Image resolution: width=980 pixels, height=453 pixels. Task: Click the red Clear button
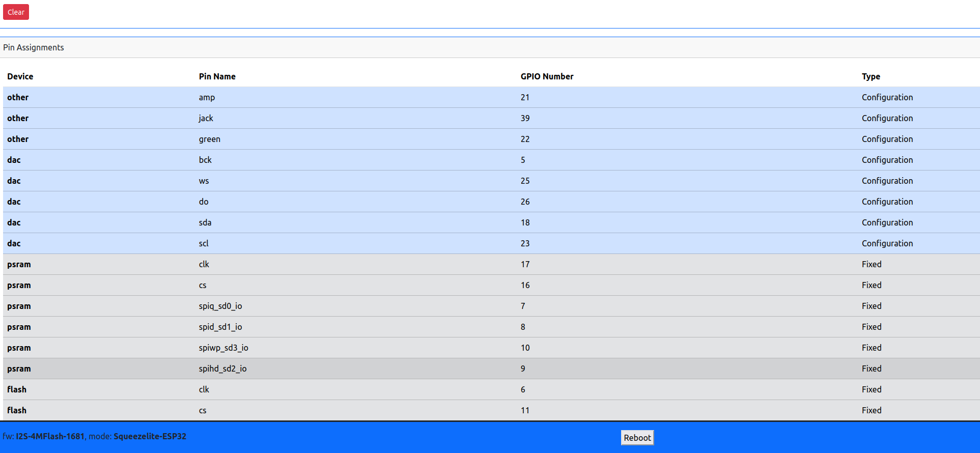tap(16, 12)
